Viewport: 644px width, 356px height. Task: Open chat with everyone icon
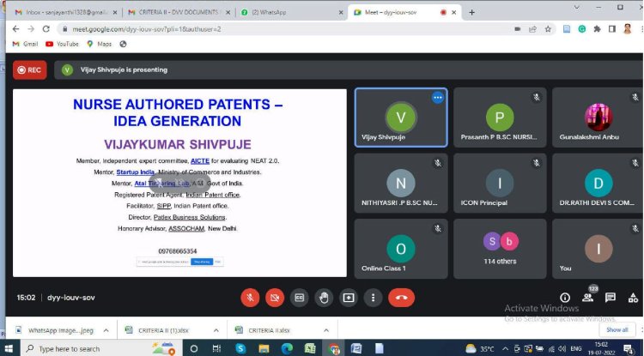click(611, 298)
